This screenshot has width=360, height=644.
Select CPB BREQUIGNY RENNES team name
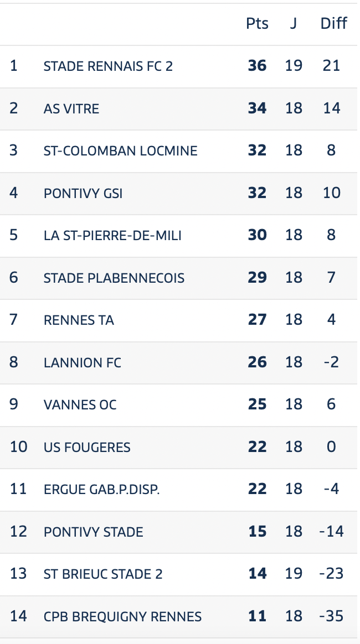(x=122, y=617)
